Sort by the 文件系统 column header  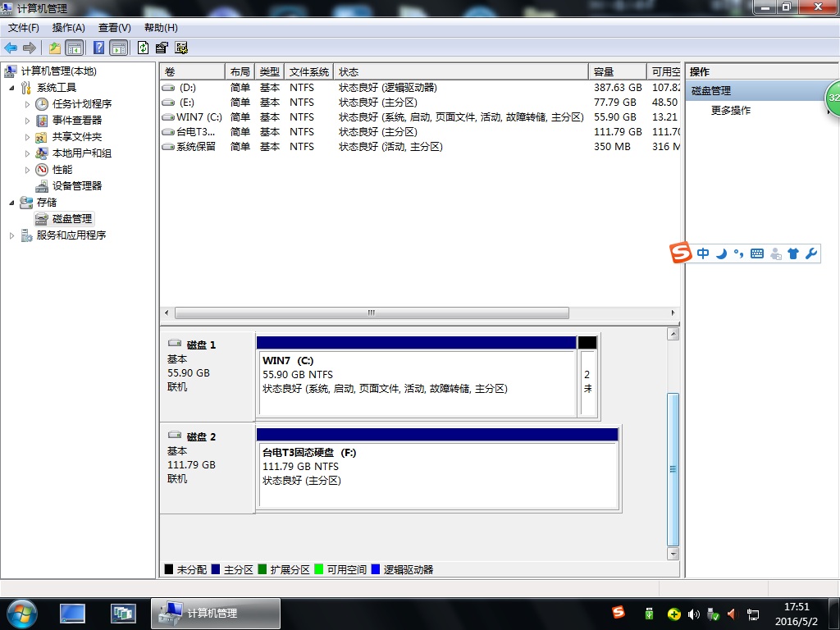coord(309,72)
